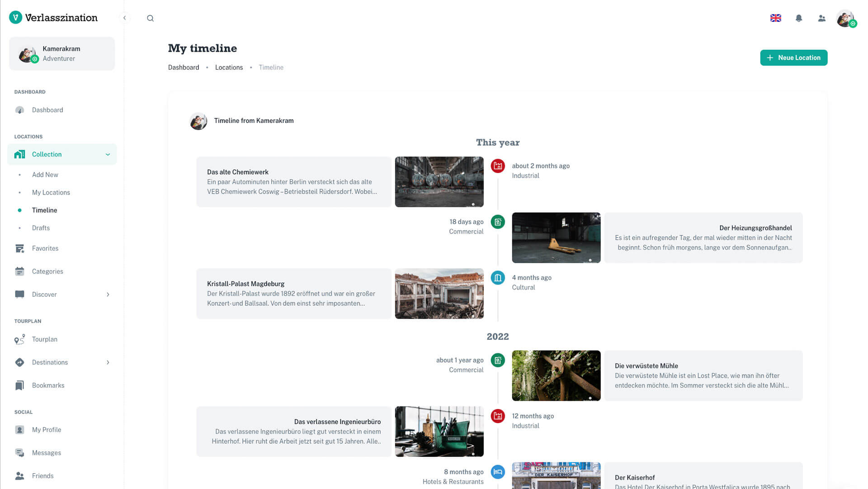The width and height of the screenshot is (868, 489).
Task: Open the Kristall-Palast Magdeburg photo thumbnail
Action: 439,294
